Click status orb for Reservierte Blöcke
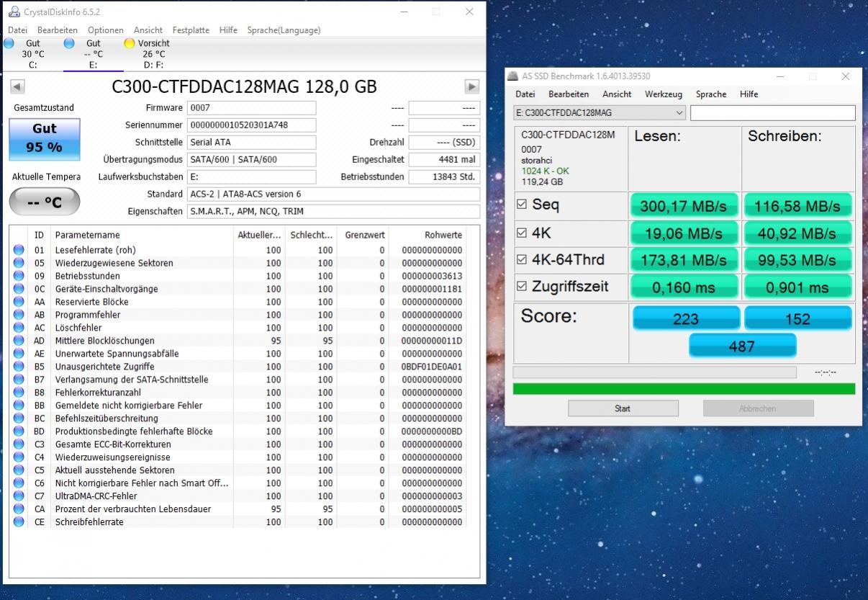Image resolution: width=868 pixels, height=600 pixels. [x=19, y=302]
